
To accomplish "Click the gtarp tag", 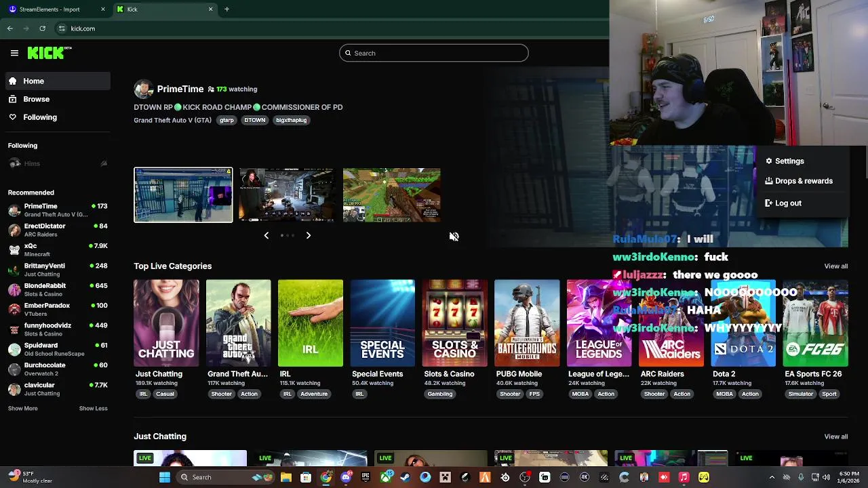I will click(226, 120).
